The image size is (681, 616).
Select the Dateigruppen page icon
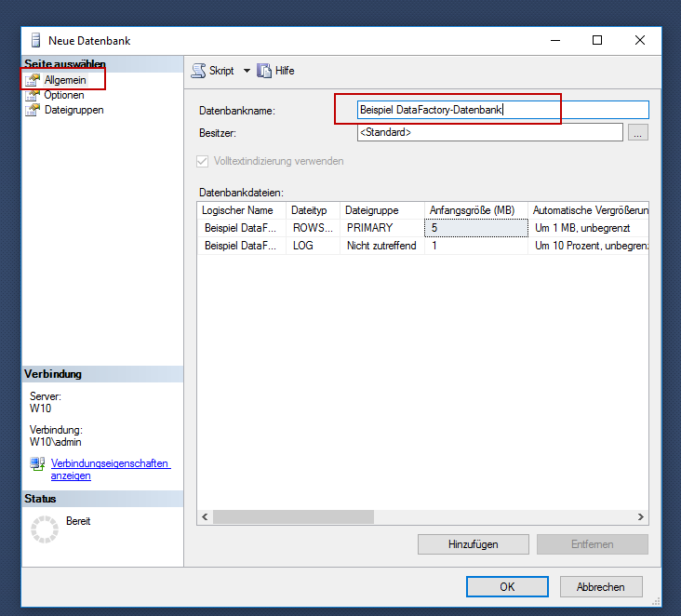[x=34, y=110]
